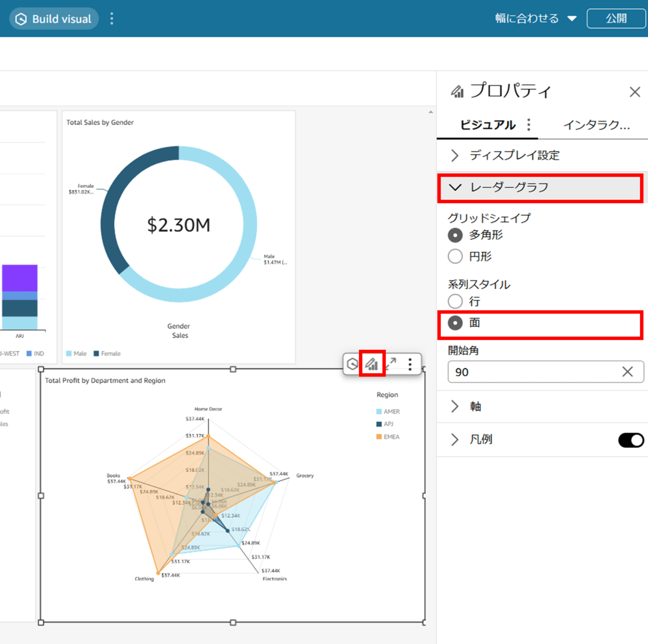Screen dimensions: 648x644
Task: Click the $2.30M donut center value
Action: tap(179, 225)
